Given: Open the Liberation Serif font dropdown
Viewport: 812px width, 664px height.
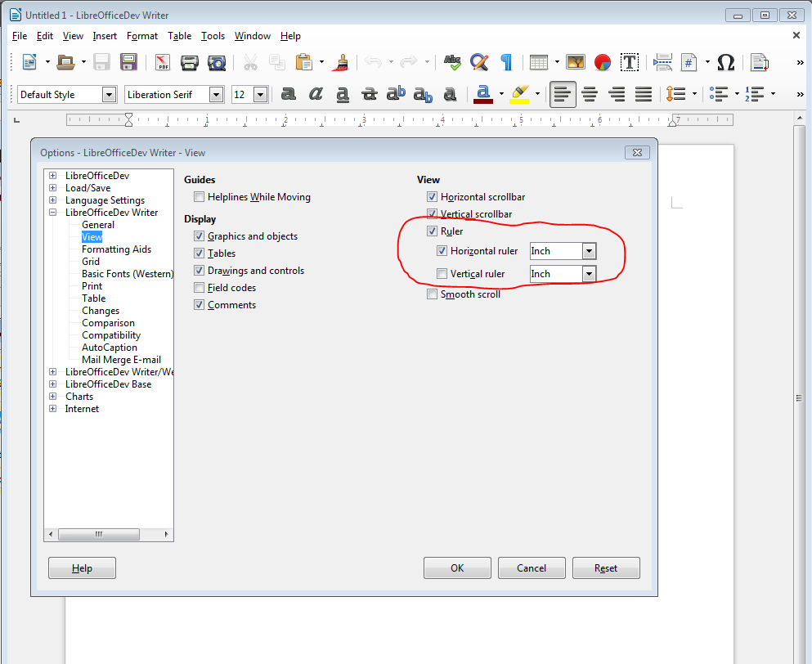Looking at the screenshot, I should [x=216, y=95].
